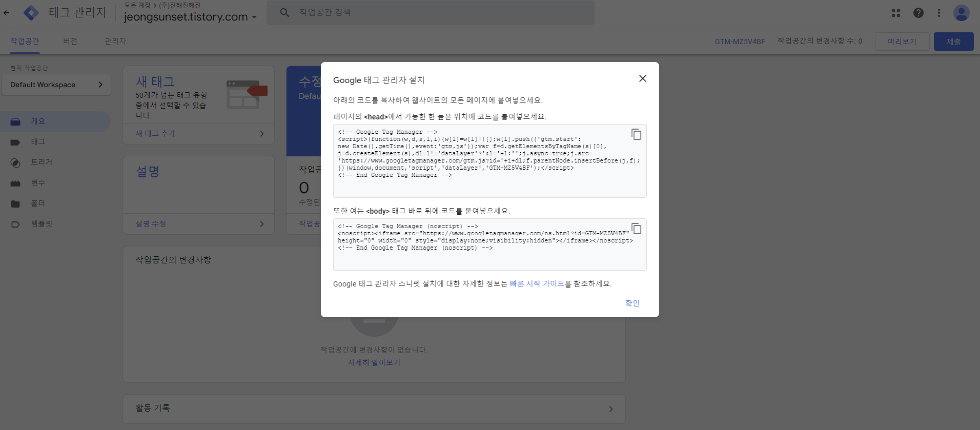Click the 작업공간 검색 search field
Image resolution: width=980 pixels, height=430 pixels.
pyautogui.click(x=431, y=13)
